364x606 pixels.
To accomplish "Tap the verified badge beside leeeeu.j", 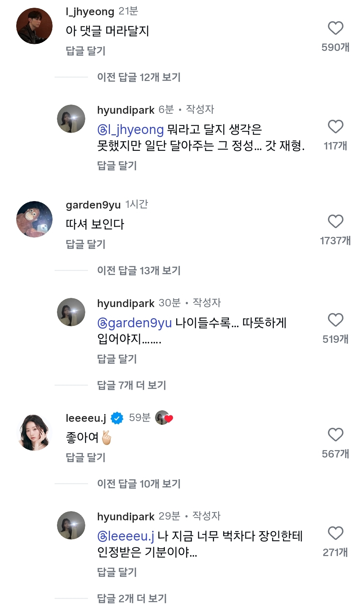I will [x=117, y=418].
